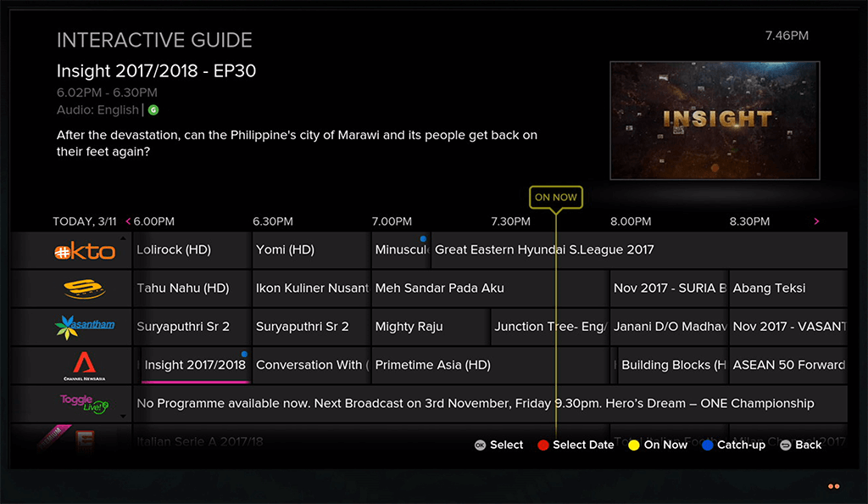
Task: Select Tahu Nahu (HD) programme
Action: [x=192, y=288]
